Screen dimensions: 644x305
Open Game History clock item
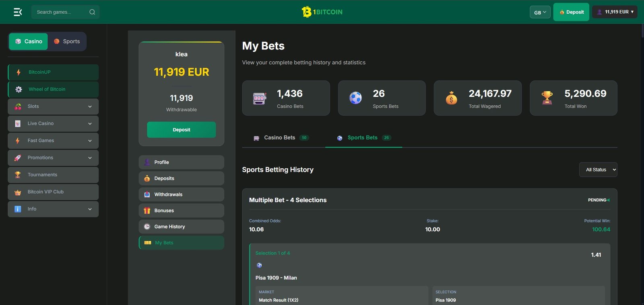tap(182, 227)
